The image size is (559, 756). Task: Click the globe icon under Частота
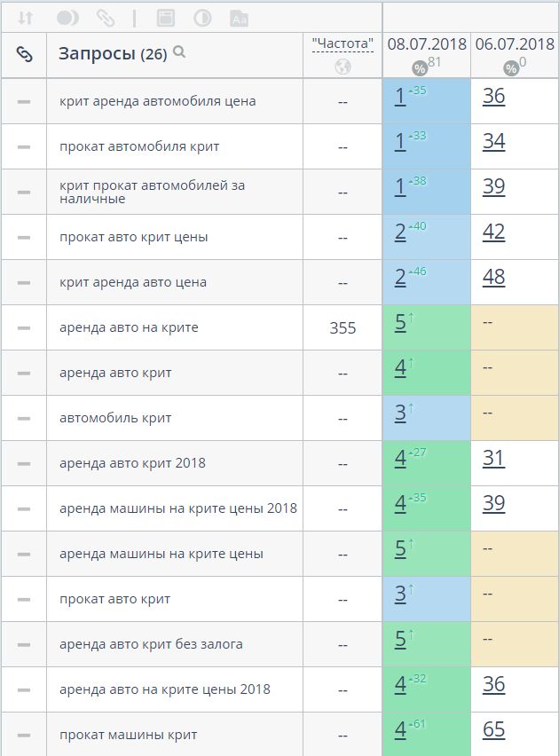pyautogui.click(x=342, y=67)
